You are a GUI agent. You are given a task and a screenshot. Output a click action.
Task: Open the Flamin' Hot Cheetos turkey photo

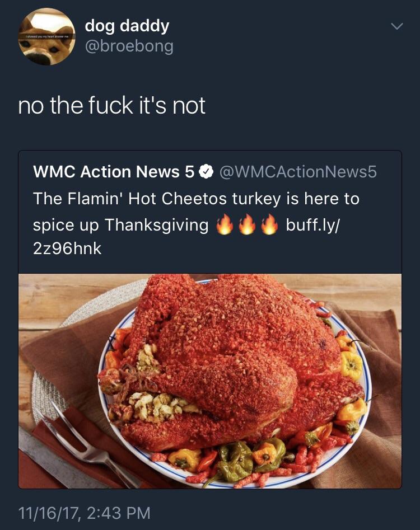click(210, 381)
